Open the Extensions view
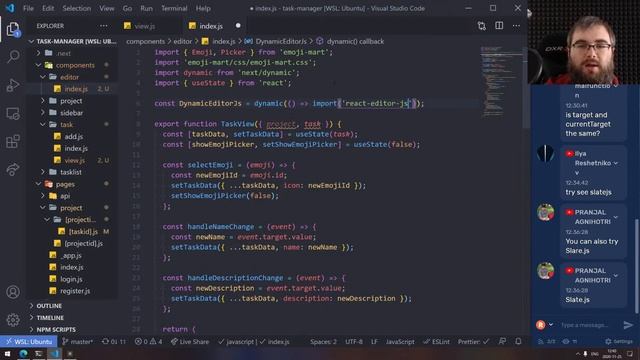This screenshot has height=360, width=640. click(x=13, y=141)
